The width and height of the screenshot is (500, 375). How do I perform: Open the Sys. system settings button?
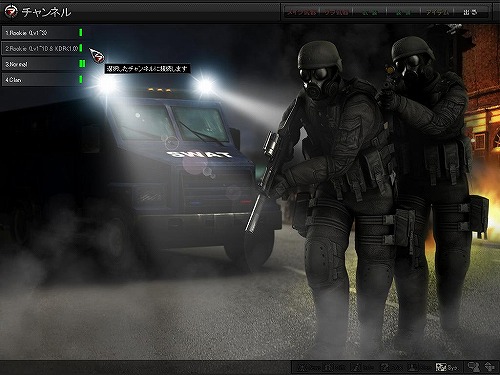coord(447,367)
